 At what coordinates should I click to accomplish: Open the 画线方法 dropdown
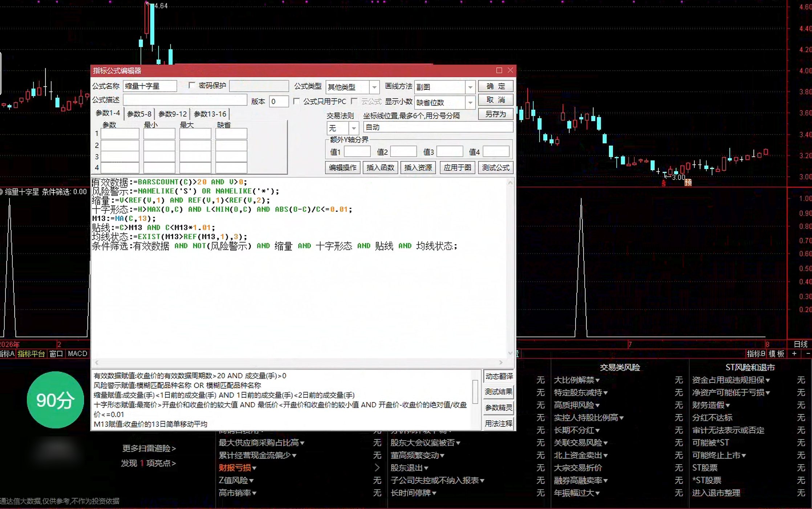(470, 87)
